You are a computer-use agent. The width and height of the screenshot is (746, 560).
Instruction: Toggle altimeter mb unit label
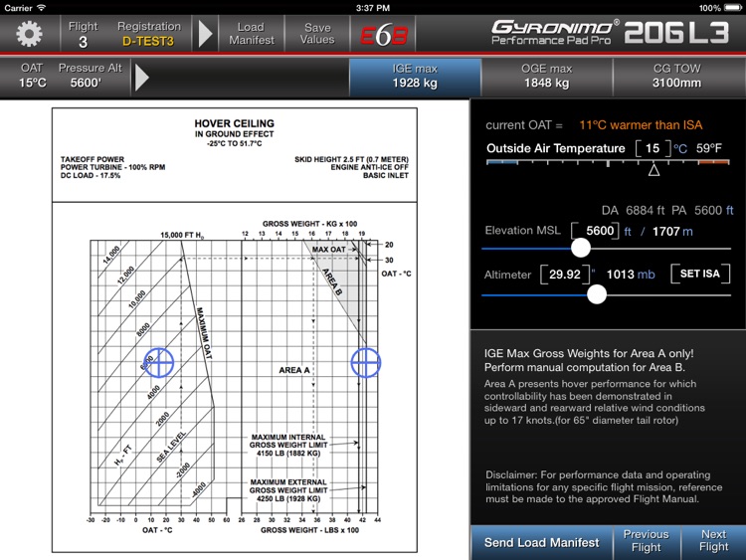coord(647,275)
